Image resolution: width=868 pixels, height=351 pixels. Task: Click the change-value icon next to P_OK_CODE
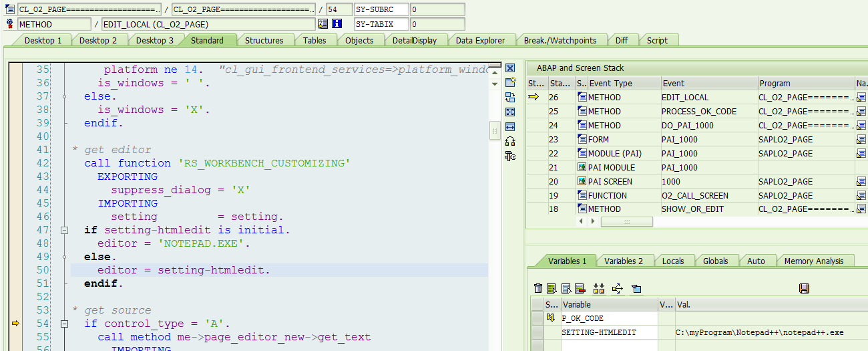click(551, 318)
